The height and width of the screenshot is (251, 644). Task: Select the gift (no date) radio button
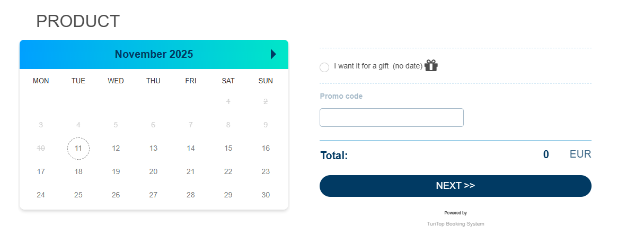(324, 67)
